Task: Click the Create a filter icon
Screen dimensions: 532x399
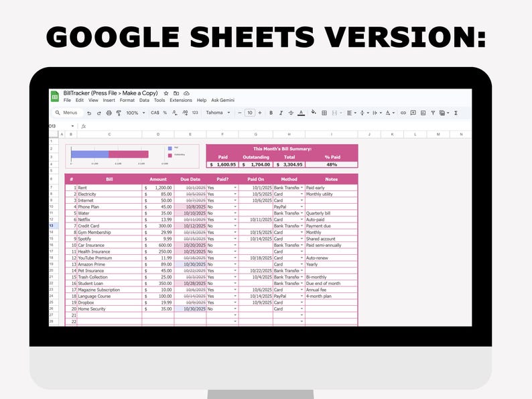Action: pos(433,113)
